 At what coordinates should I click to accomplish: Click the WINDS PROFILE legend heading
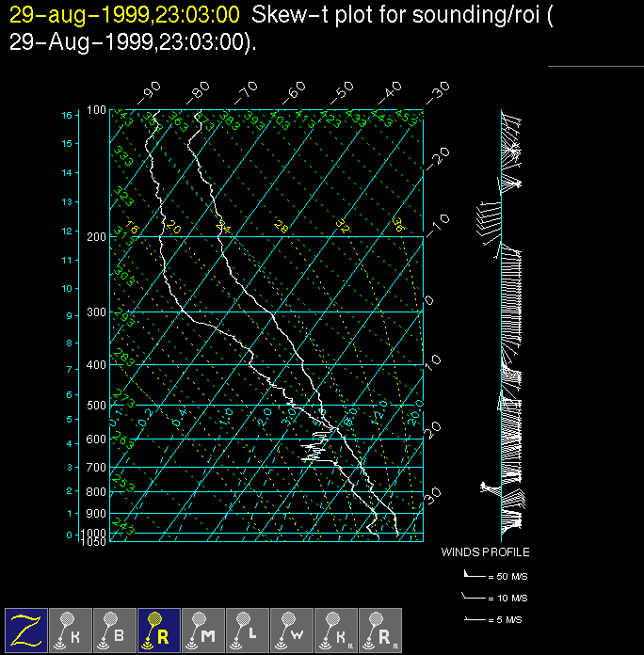pos(485,552)
